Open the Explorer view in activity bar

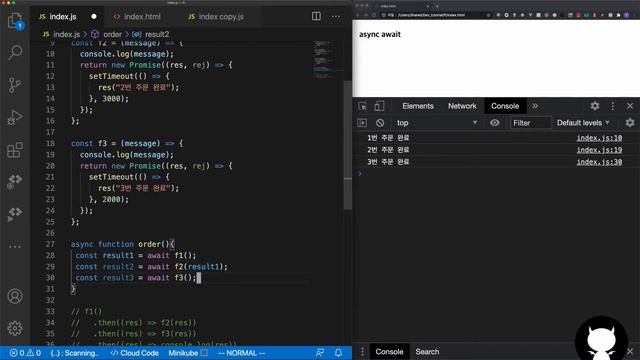pos(15,20)
